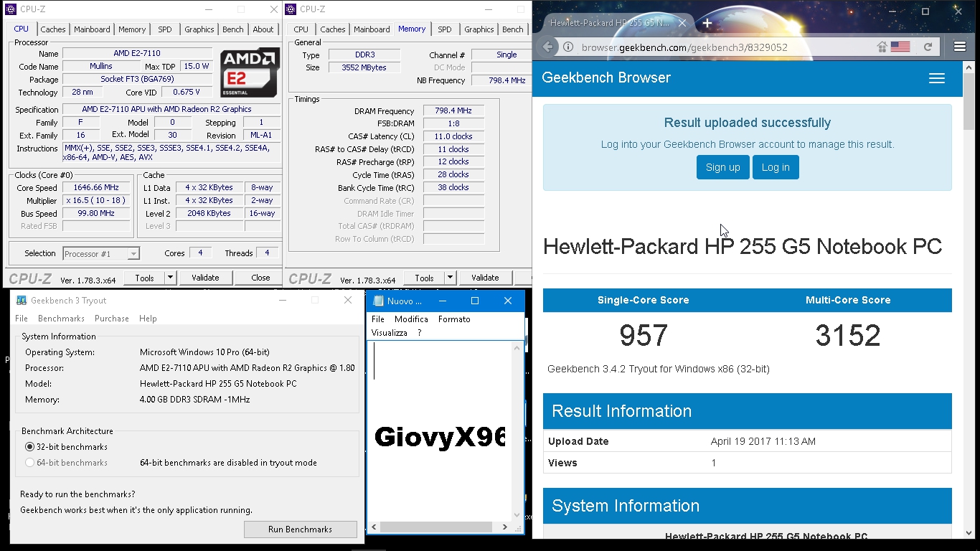Open the browser hamburger menu icon

[960, 47]
